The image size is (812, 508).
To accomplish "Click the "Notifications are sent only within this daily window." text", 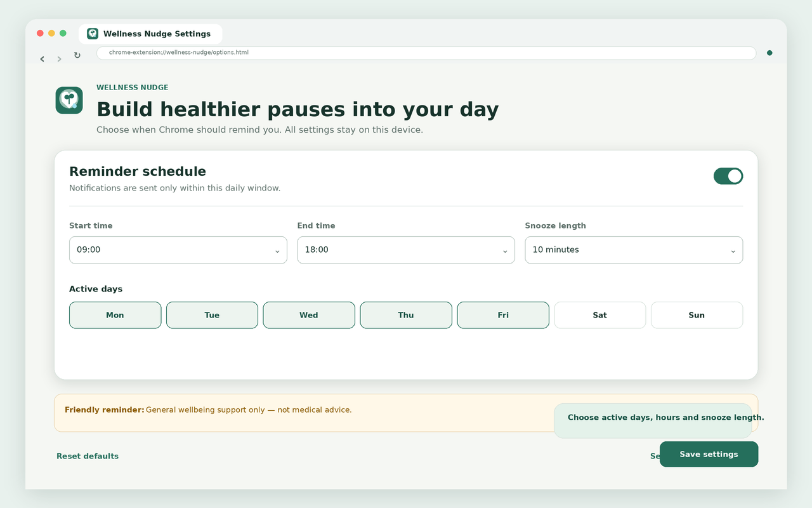I will point(174,188).
